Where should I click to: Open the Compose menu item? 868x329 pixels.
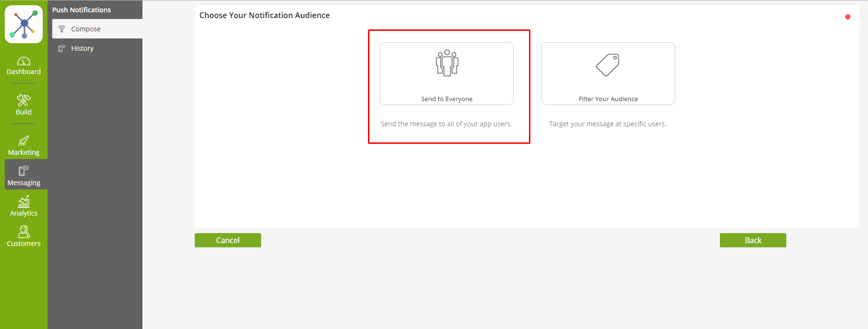(97, 29)
